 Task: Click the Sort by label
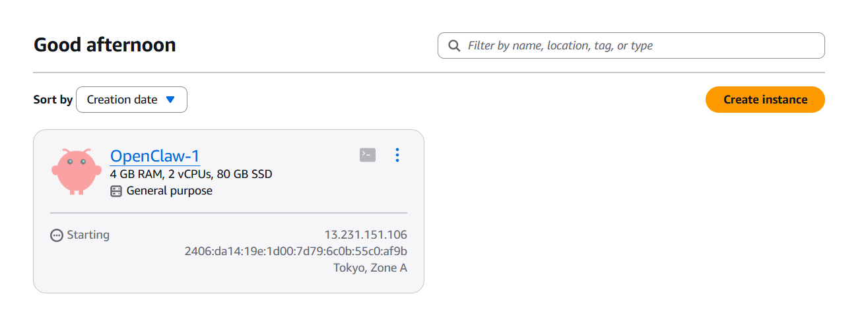(x=53, y=100)
